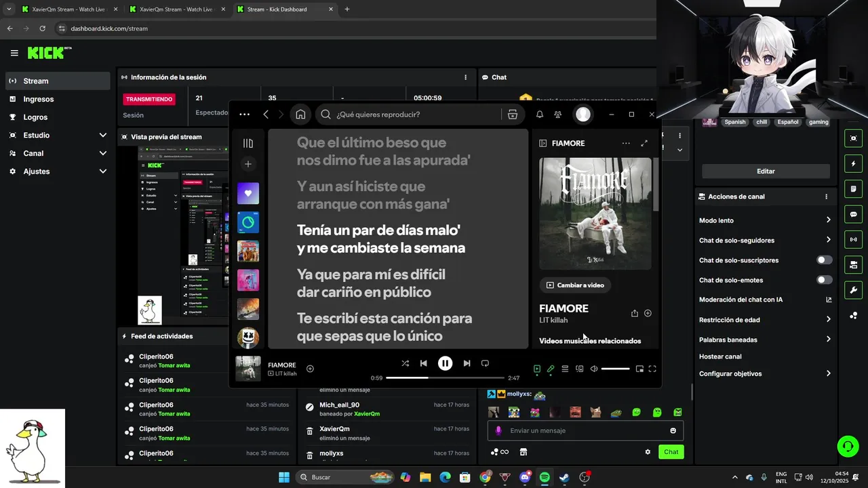Go back in Spotify navigation
The width and height of the screenshot is (868, 488).
pos(266,115)
